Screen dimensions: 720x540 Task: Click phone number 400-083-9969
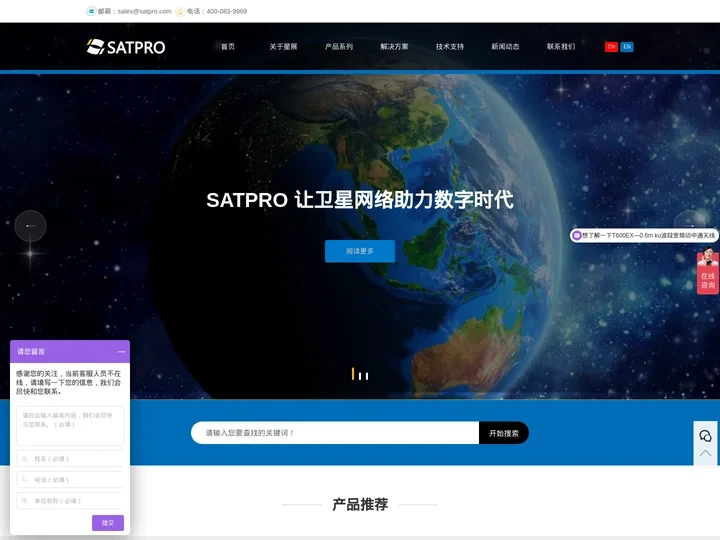click(226, 11)
